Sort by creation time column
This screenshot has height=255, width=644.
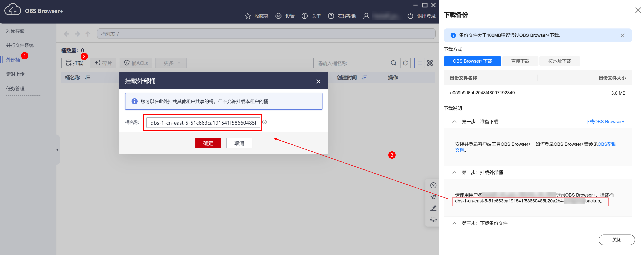(x=364, y=77)
